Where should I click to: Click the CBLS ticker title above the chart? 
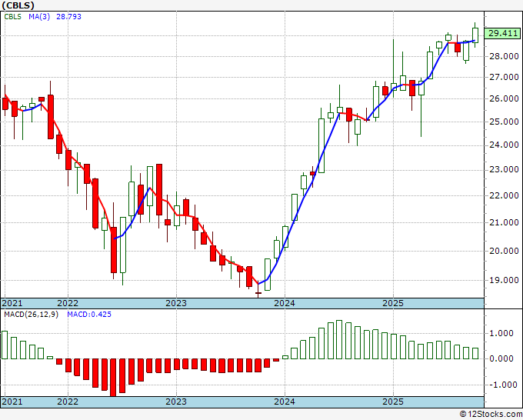(x=18, y=5)
